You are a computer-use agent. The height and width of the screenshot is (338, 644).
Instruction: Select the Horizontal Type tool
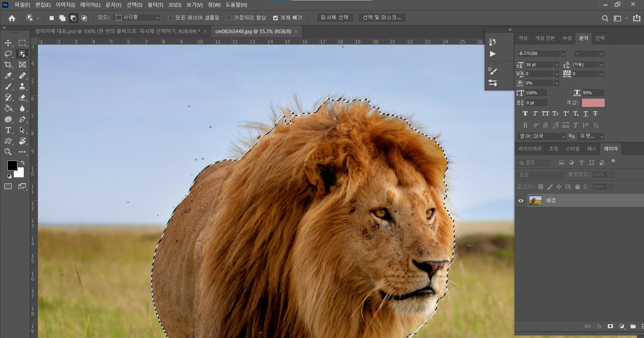tap(8, 130)
